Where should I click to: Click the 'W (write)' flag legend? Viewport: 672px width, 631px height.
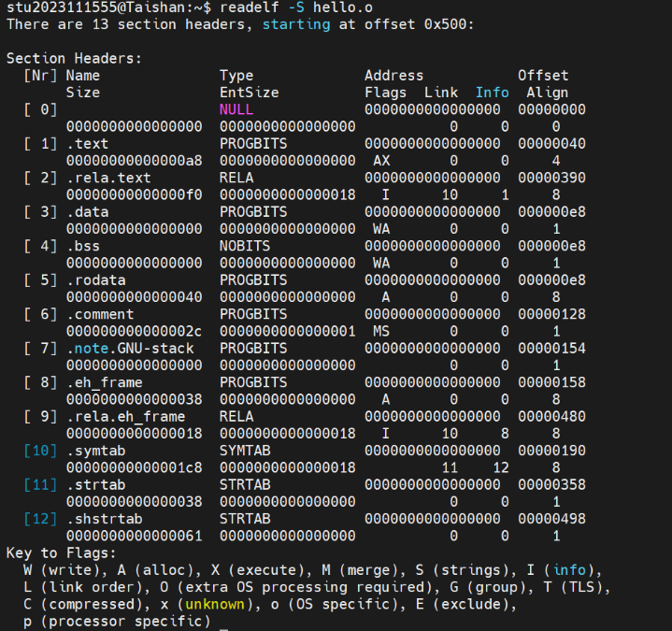pos(62,570)
